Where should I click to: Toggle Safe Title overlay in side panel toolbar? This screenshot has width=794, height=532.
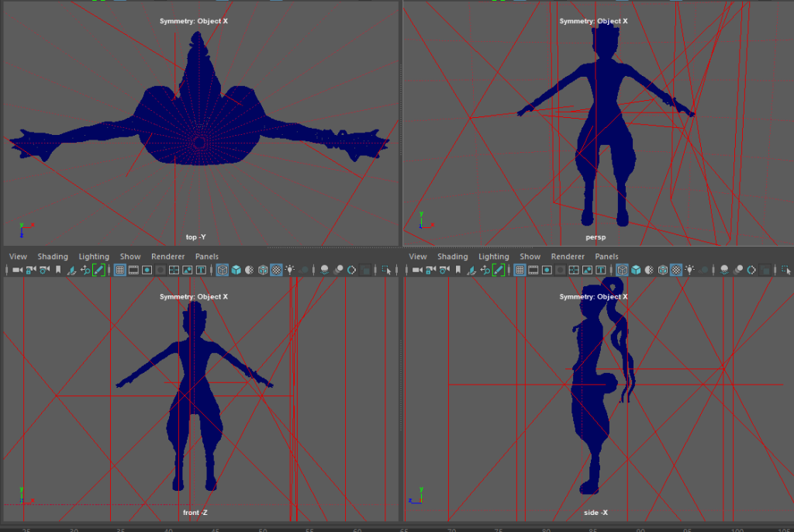(601, 270)
